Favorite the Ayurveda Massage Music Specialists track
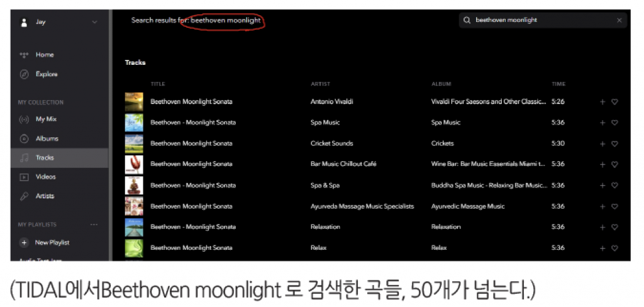The height and width of the screenshot is (307, 644). [615, 206]
